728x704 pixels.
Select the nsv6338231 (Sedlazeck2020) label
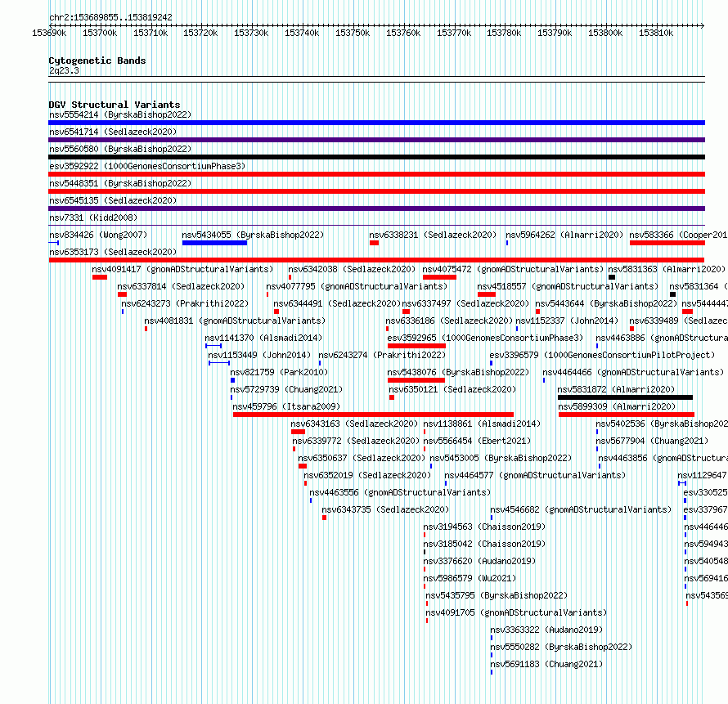[x=434, y=235]
